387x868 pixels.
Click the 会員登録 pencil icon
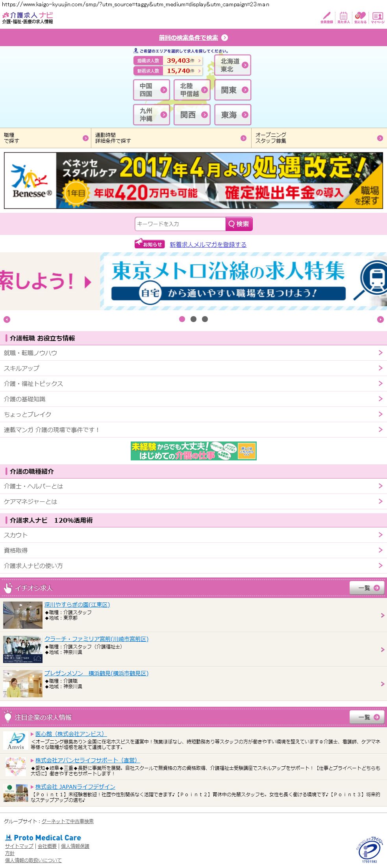point(326,17)
